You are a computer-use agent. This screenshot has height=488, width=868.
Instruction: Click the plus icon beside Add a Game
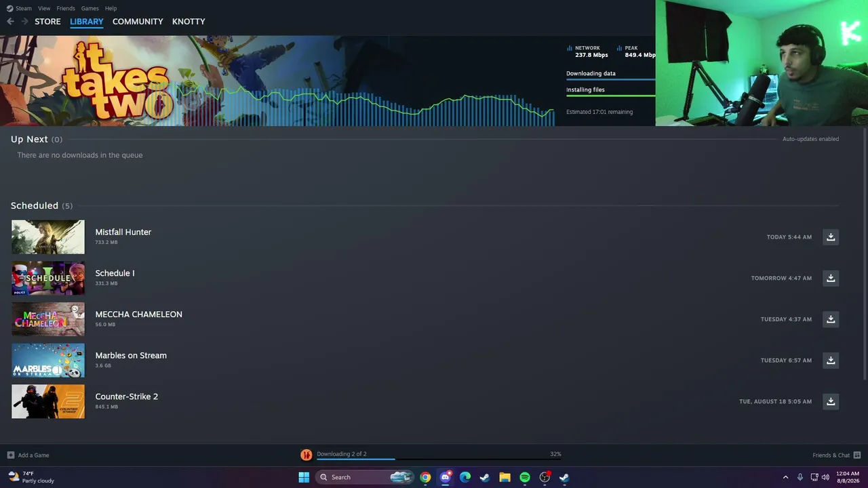pyautogui.click(x=11, y=455)
